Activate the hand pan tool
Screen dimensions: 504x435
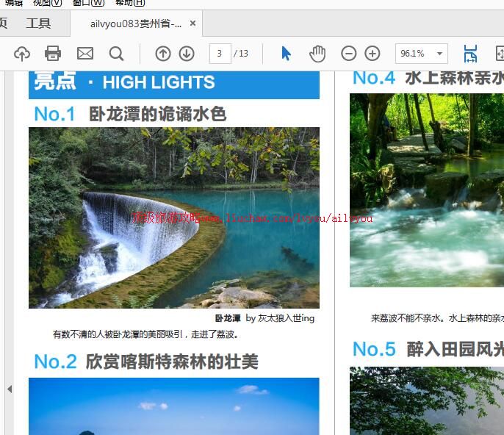[317, 54]
